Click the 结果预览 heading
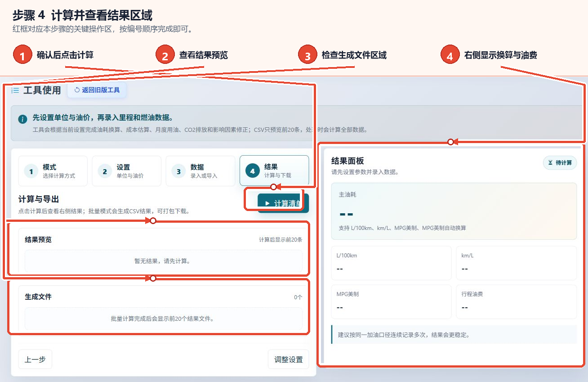Image resolution: width=588 pixels, height=382 pixels. pos(38,239)
